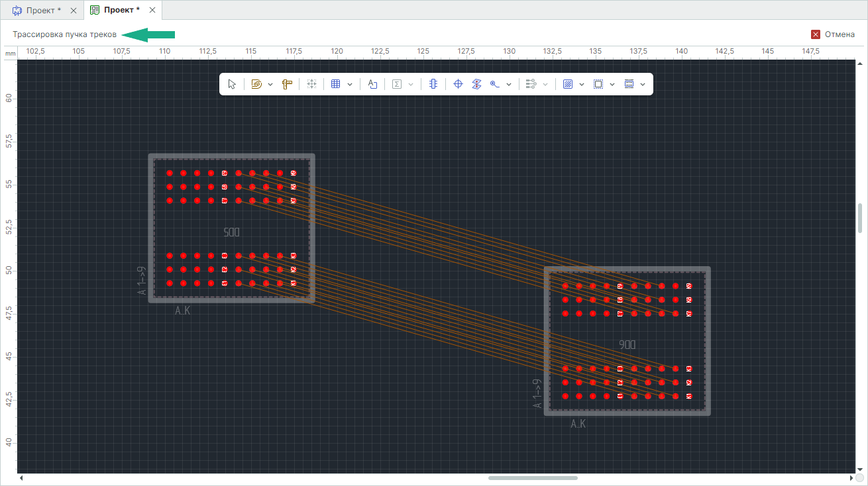Expand the hatched fill tool dropdown
The height and width of the screenshot is (486, 868).
tap(581, 84)
